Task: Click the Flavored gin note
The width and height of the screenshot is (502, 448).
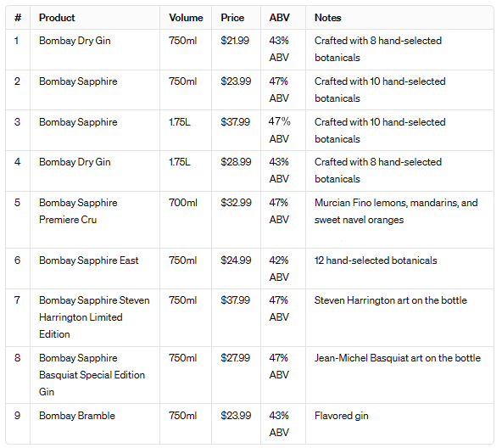Action: pos(341,416)
